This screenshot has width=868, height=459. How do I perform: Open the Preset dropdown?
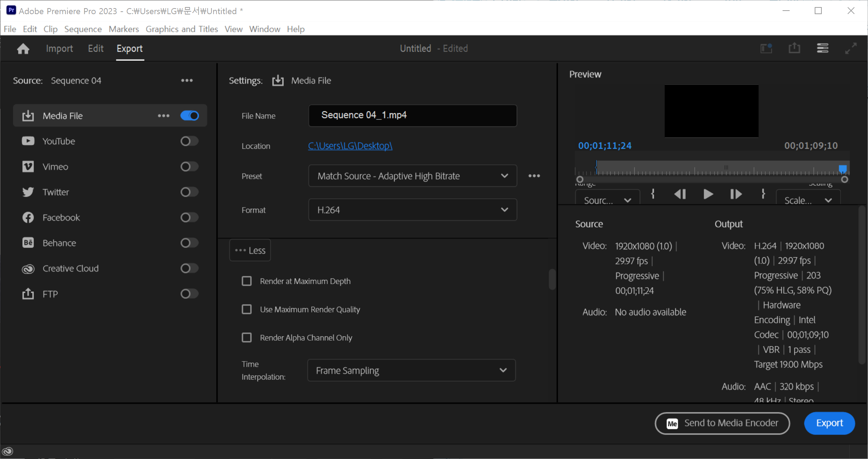(412, 176)
